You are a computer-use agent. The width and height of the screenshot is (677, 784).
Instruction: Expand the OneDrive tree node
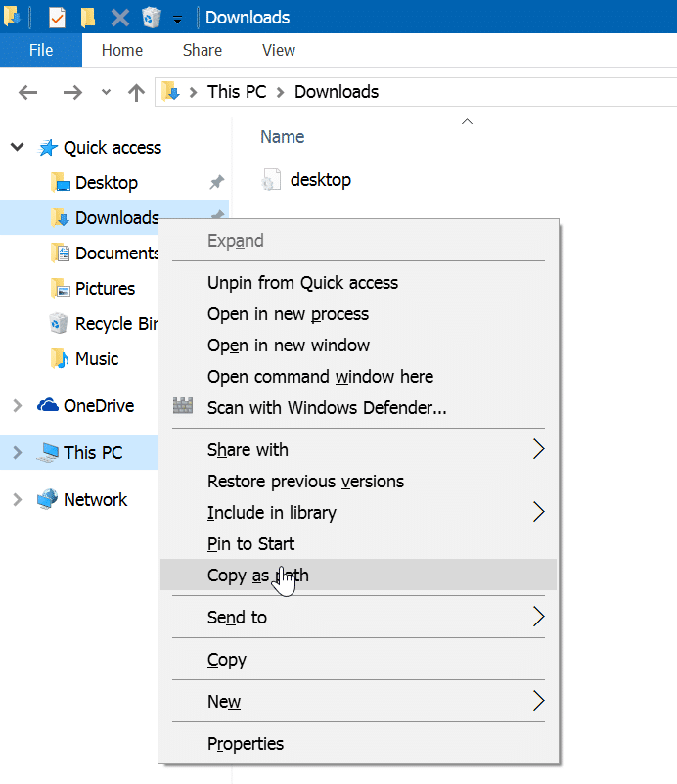[x=18, y=405]
